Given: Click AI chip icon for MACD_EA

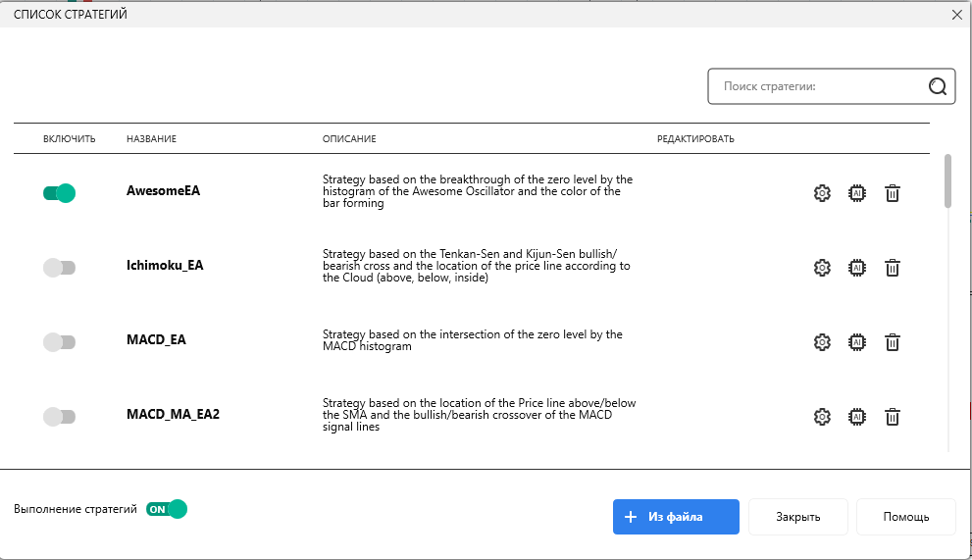Looking at the screenshot, I should [x=857, y=342].
